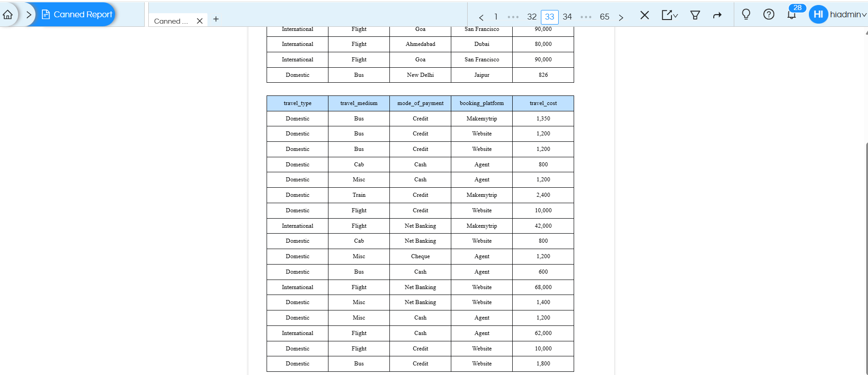868x375 pixels.
Task: Click the Dubai cell
Action: [x=482, y=44]
